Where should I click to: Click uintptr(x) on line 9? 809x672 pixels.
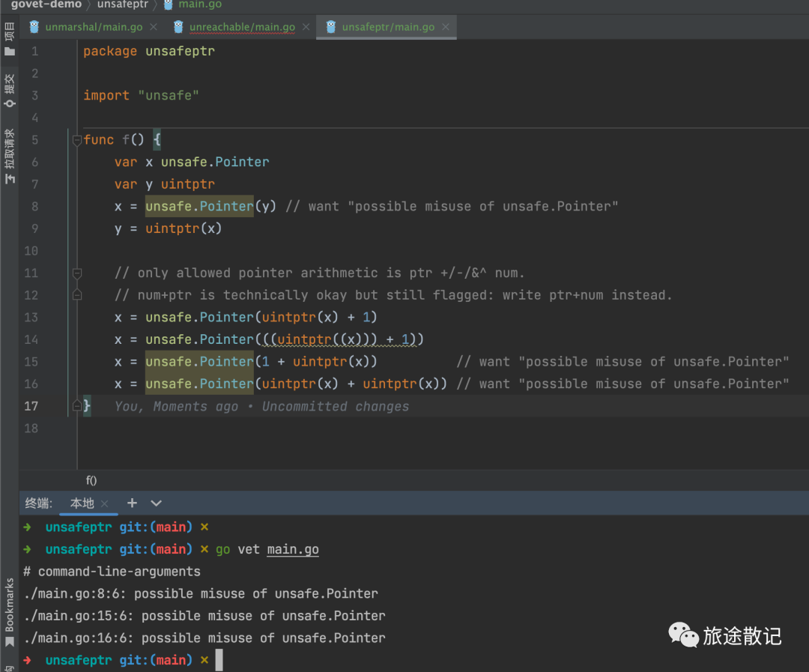(x=184, y=228)
